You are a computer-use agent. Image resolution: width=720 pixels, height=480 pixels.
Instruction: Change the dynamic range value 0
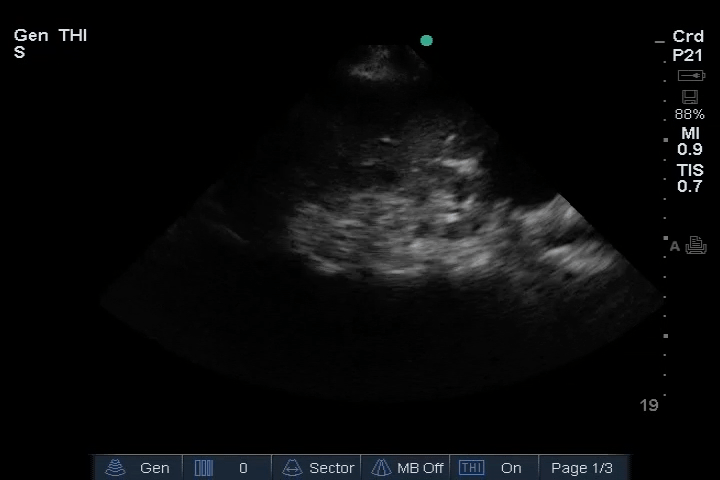(243, 468)
